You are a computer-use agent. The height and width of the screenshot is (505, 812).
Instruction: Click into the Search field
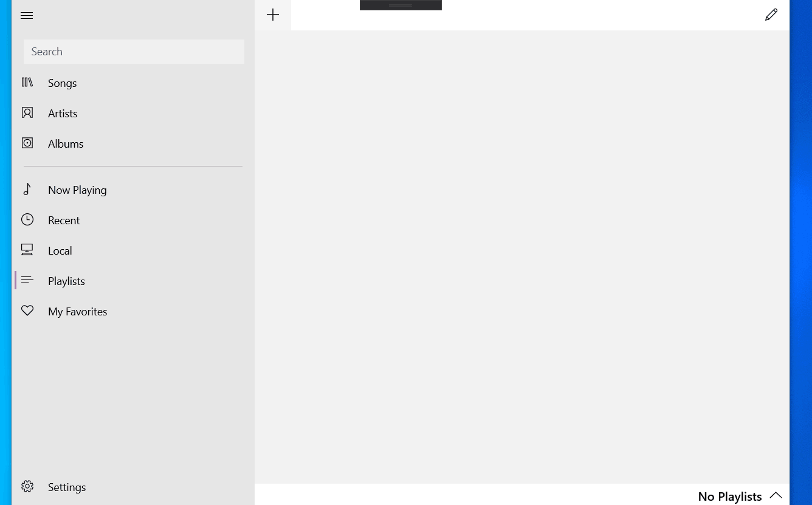(x=134, y=52)
